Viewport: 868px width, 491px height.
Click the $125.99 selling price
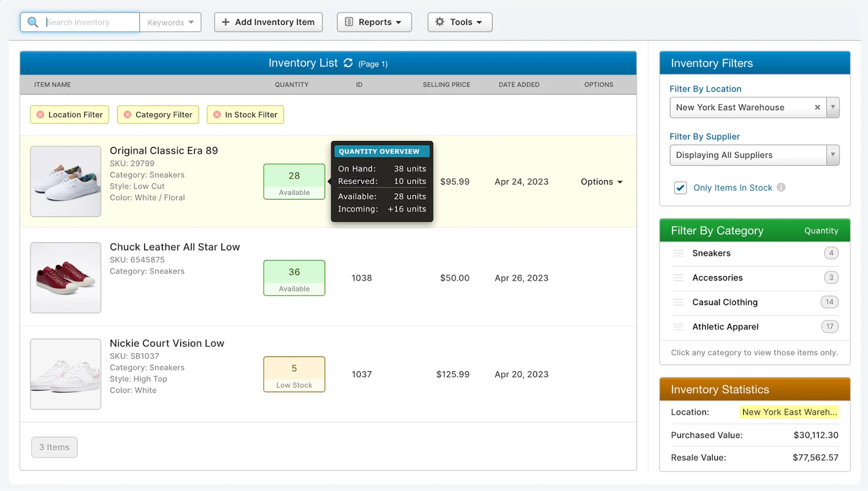453,374
